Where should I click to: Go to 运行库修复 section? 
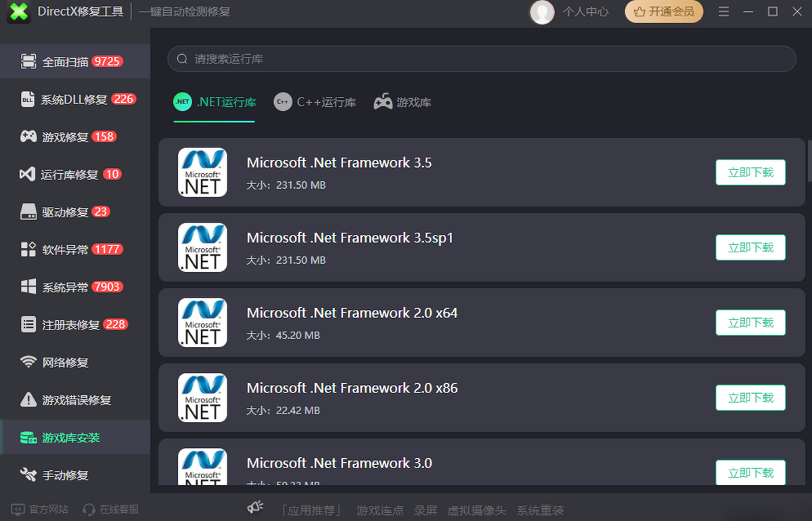click(69, 175)
